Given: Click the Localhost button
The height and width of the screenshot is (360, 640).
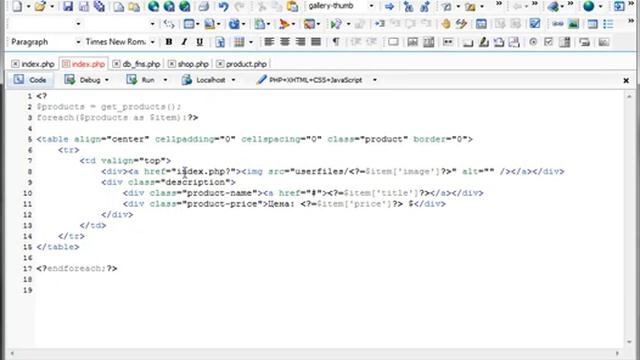Looking at the screenshot, I should click(204, 80).
